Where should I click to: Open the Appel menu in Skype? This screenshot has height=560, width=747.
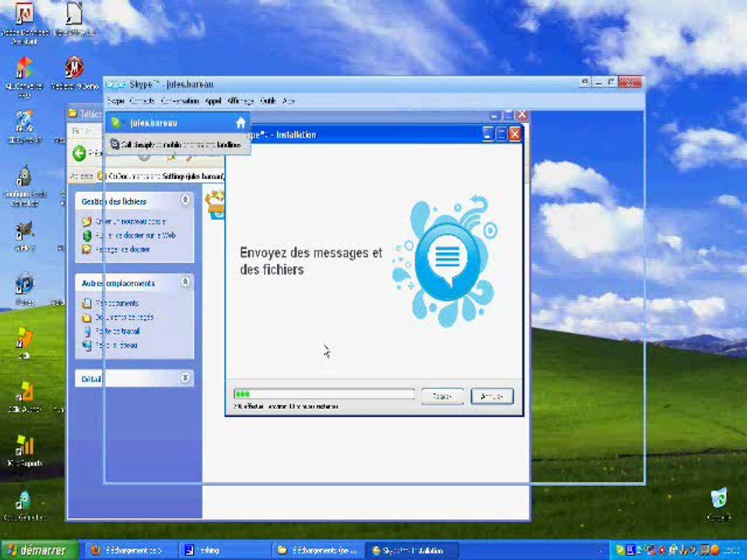[x=213, y=101]
